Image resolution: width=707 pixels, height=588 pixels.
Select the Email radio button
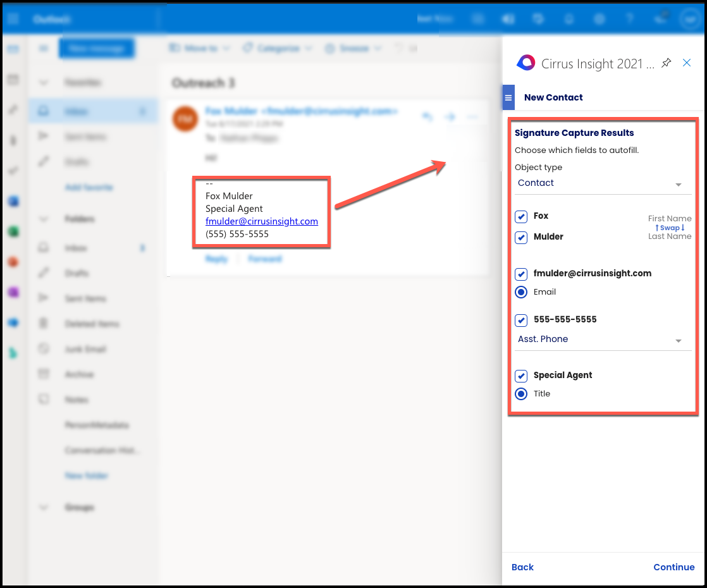coord(521,292)
